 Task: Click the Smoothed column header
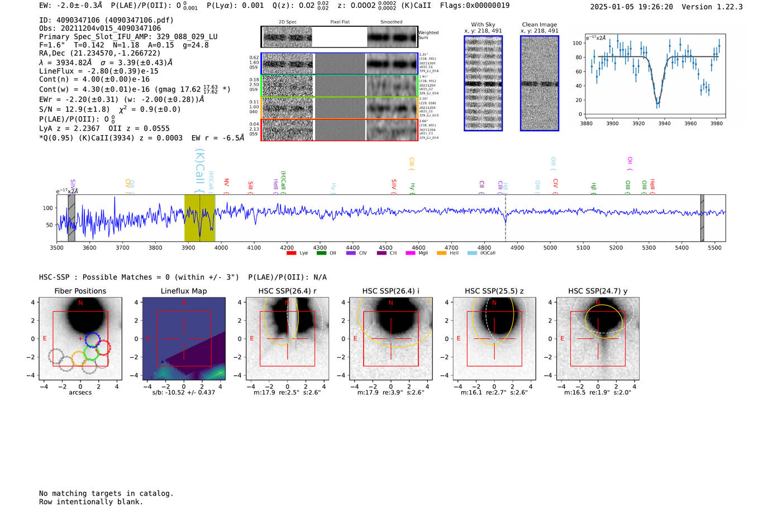coord(392,22)
